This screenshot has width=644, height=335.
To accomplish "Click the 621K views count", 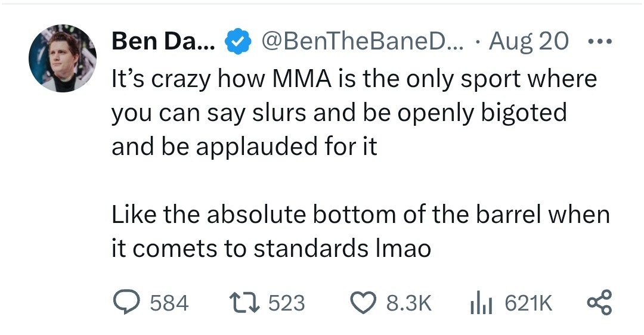I will point(528,303).
